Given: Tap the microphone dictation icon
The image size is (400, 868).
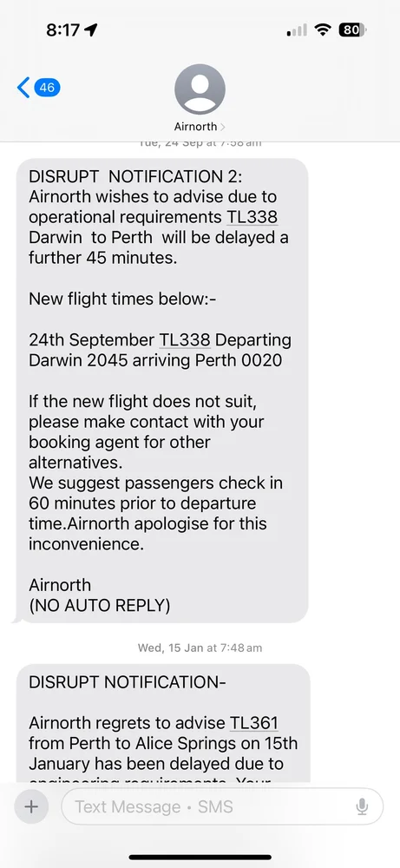Looking at the screenshot, I should [362, 806].
